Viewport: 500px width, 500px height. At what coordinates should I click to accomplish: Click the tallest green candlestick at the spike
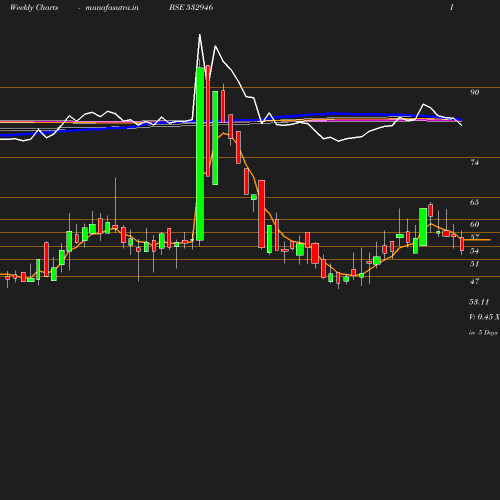click(200, 154)
